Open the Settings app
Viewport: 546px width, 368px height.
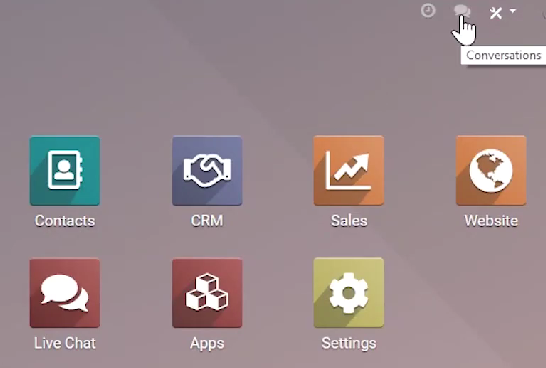(x=349, y=293)
